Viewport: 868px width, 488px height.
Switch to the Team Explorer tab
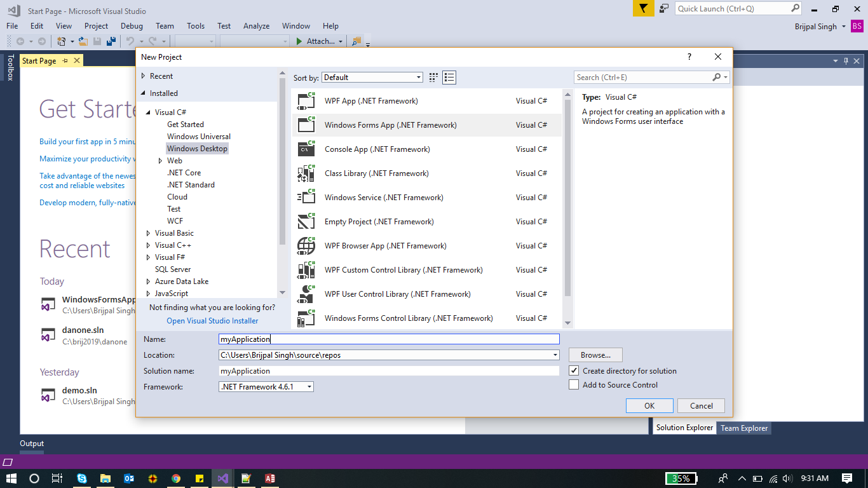click(743, 428)
